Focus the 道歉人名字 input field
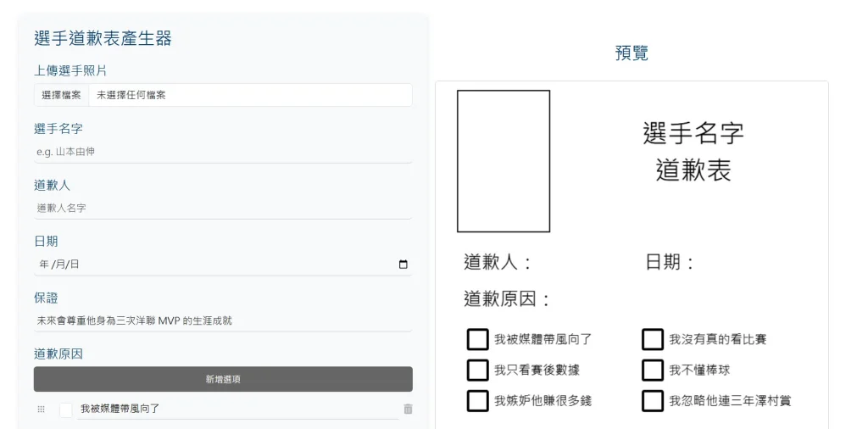Screen dimensions: 868x429 (223, 208)
